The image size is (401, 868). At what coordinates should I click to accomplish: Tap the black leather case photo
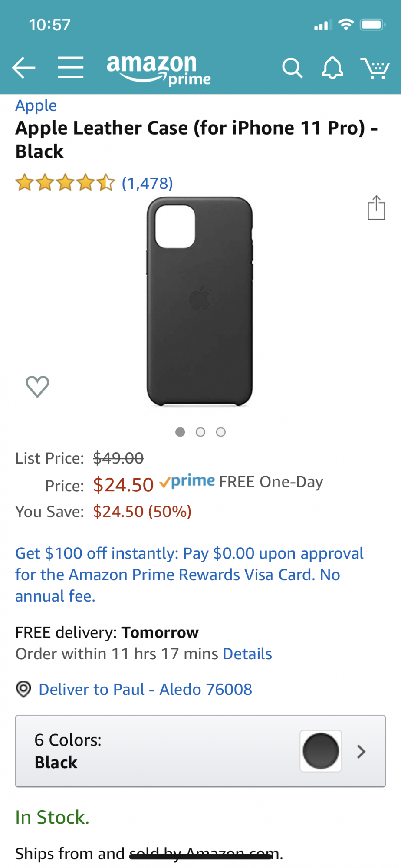200,301
